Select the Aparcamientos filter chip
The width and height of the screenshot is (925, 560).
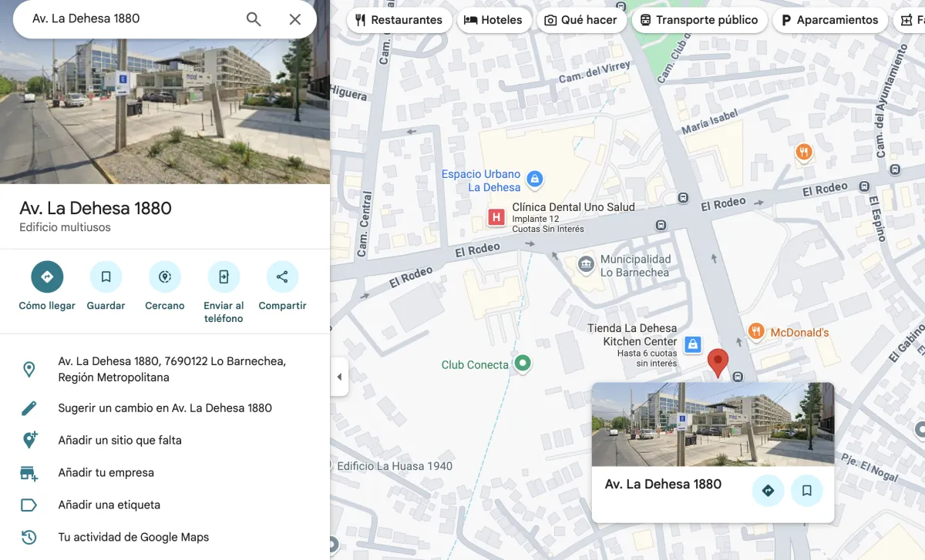click(829, 20)
